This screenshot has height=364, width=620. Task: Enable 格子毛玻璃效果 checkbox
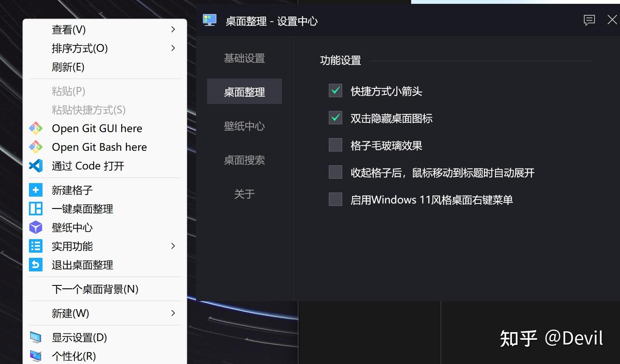click(x=336, y=145)
